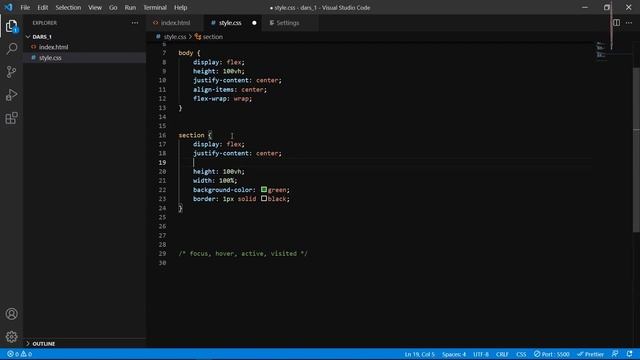
Task: Open the Go menu
Action: pyautogui.click(x=113, y=7)
